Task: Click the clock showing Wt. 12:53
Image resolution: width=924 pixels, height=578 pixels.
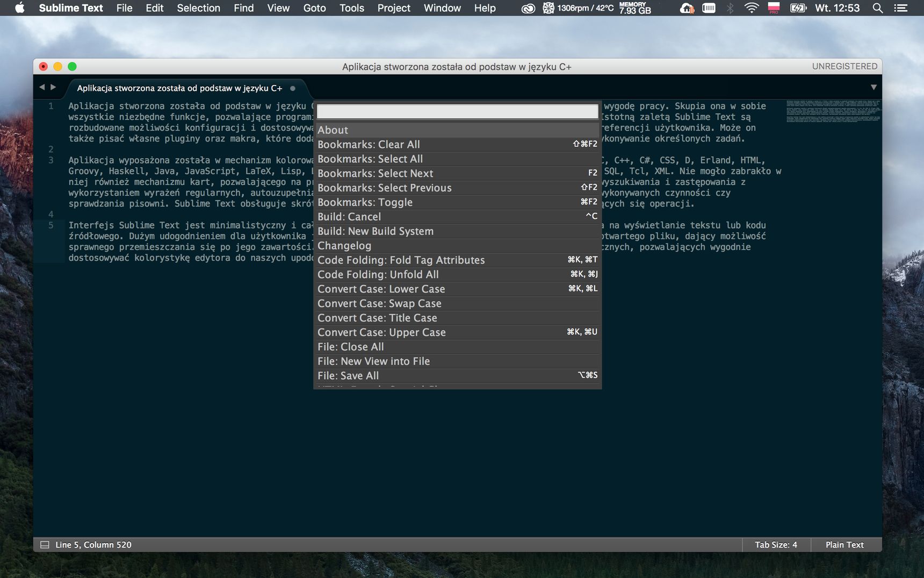Action: coord(837,8)
